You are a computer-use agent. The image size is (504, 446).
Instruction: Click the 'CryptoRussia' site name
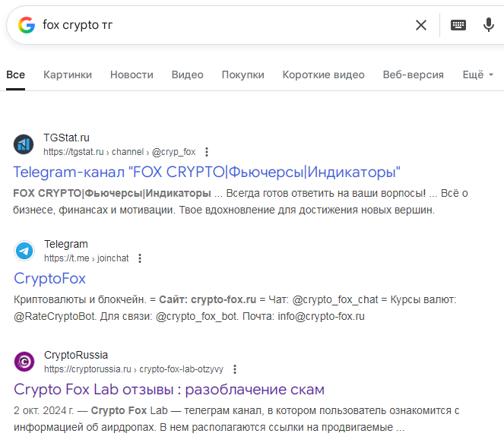(x=76, y=355)
